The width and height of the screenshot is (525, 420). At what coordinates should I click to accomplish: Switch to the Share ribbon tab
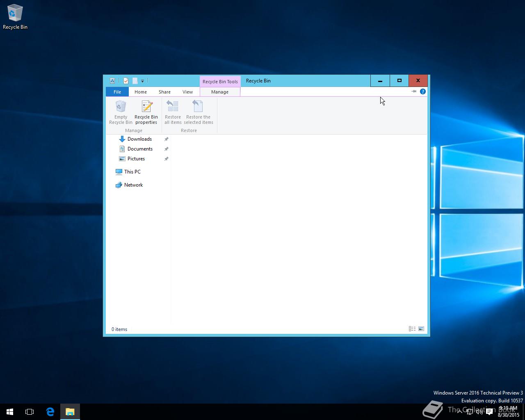[x=164, y=92]
